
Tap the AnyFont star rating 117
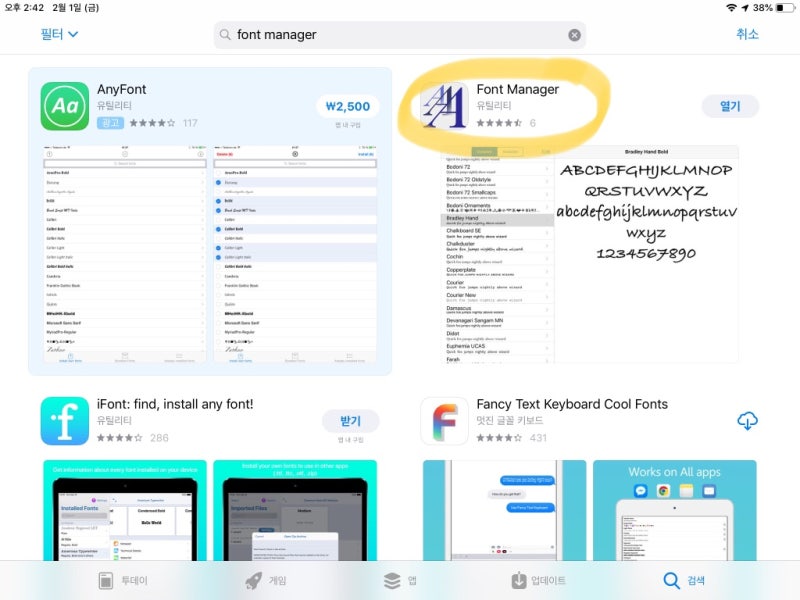(x=163, y=123)
